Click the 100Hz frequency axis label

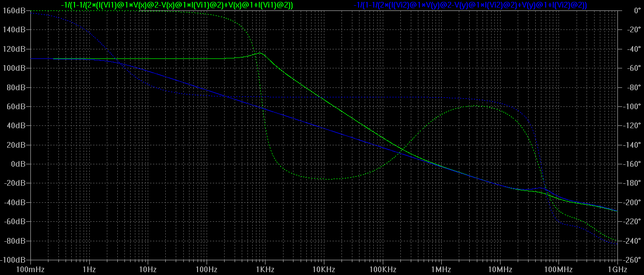pyautogui.click(x=207, y=270)
